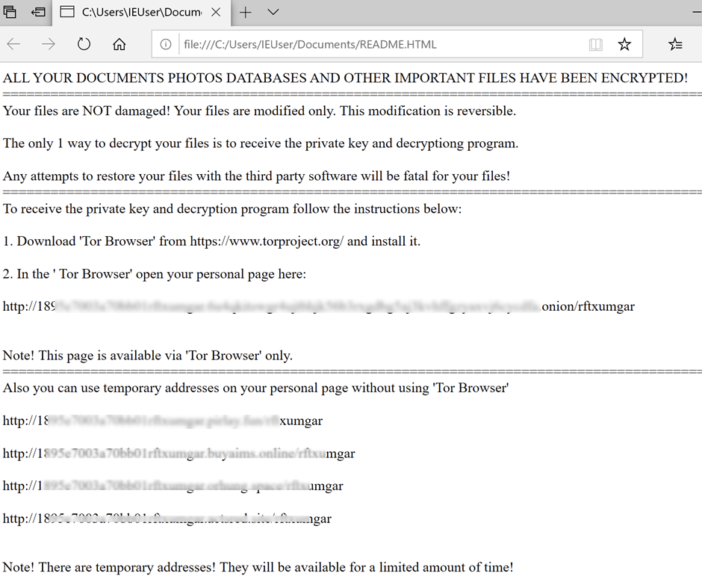Click the temporary address ending in xumgar

coord(163,421)
